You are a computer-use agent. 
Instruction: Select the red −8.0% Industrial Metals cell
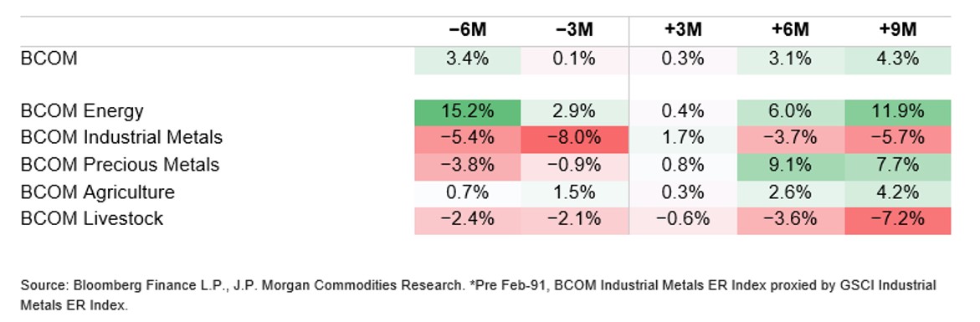coord(575,138)
